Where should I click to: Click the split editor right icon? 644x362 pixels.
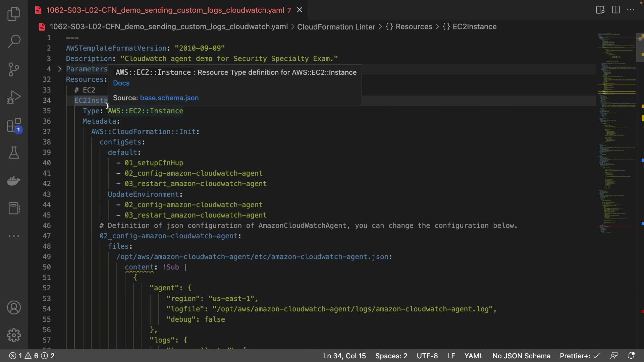[x=616, y=10]
